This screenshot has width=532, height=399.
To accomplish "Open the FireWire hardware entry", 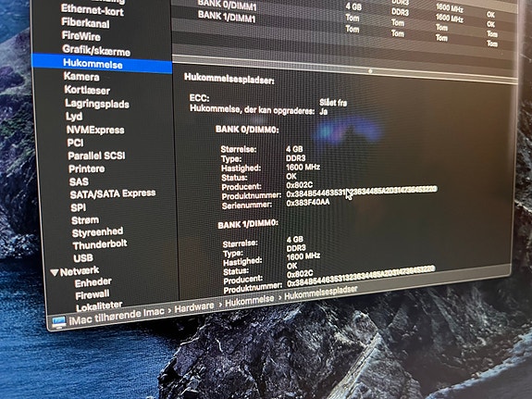I will pyautogui.click(x=81, y=36).
